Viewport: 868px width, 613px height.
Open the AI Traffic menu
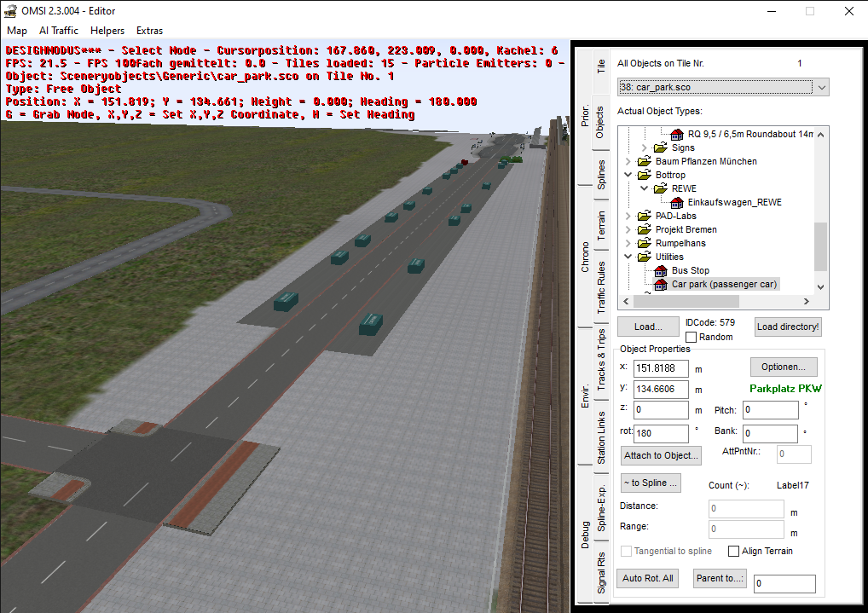click(59, 31)
